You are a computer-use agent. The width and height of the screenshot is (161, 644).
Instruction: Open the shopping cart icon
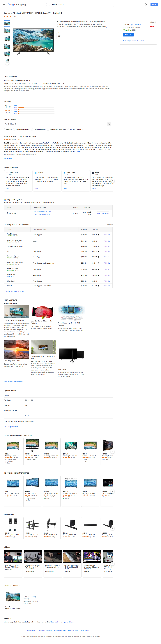146,4
